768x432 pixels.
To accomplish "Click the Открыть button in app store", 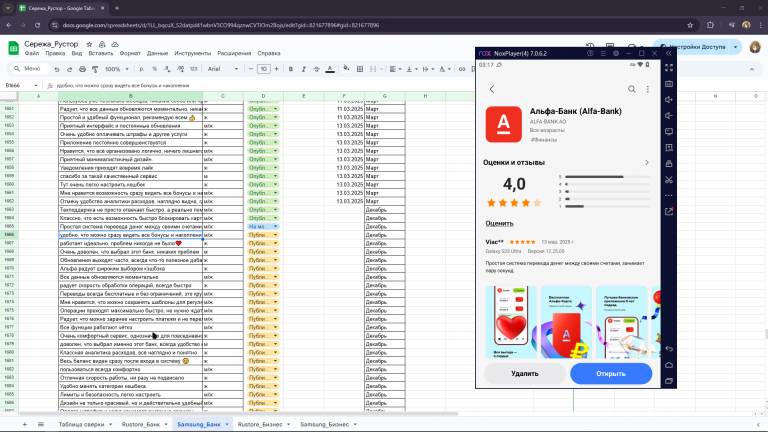I will click(611, 374).
